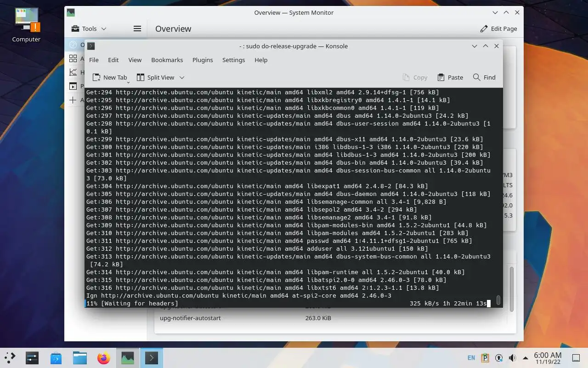
Task: Click the Show Desktop button in the taskbar
Action: pyautogui.click(x=576, y=357)
